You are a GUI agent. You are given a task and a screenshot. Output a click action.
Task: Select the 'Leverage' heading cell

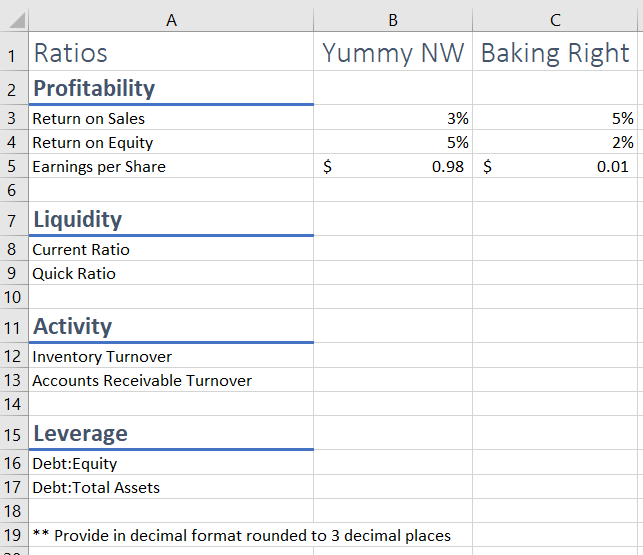tap(171, 433)
